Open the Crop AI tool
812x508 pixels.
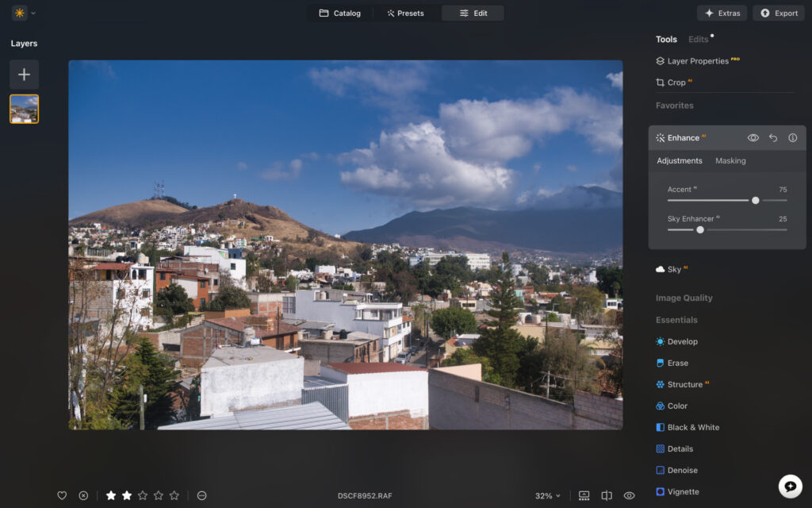pos(675,82)
